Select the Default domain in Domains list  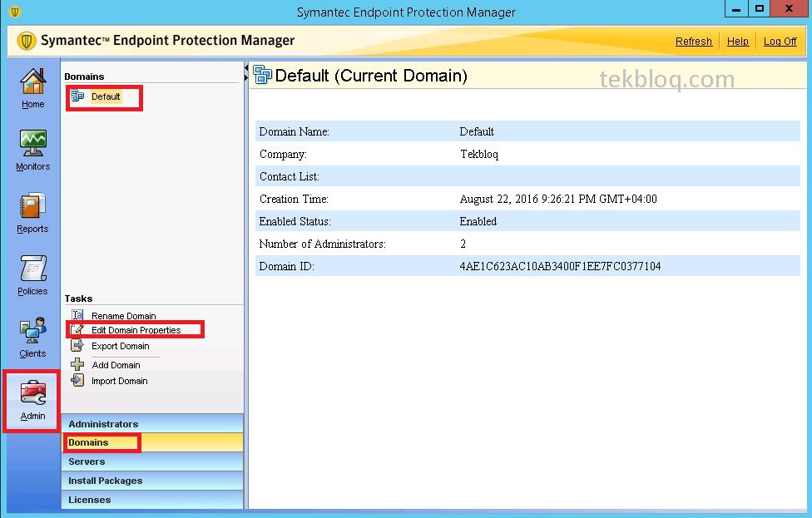coord(106,96)
